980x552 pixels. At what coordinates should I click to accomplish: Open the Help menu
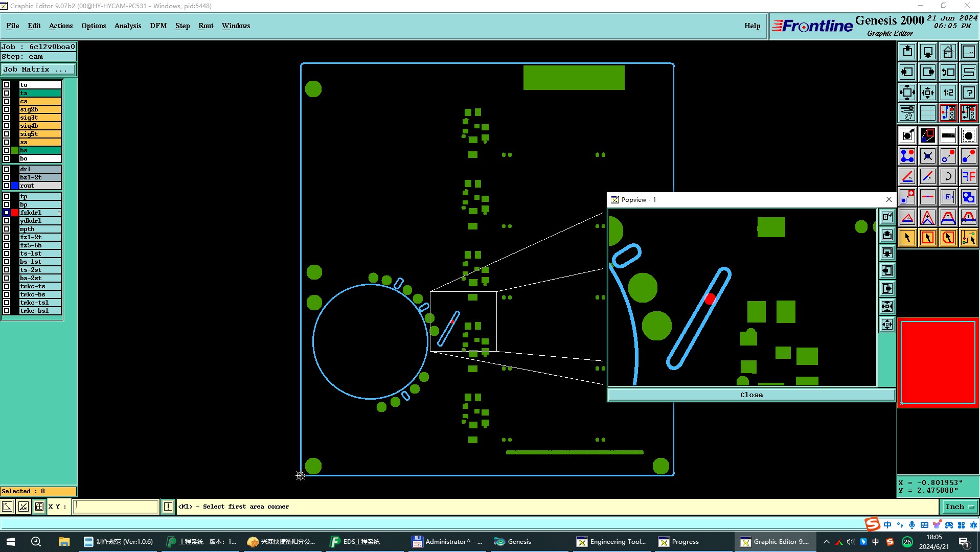click(752, 26)
